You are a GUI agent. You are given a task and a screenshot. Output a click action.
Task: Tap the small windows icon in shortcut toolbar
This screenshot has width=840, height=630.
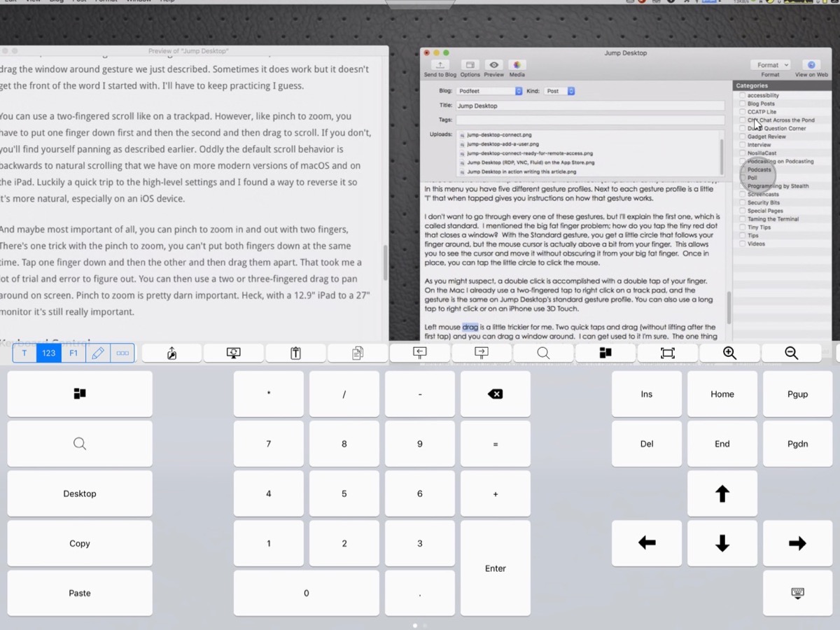[x=605, y=353]
